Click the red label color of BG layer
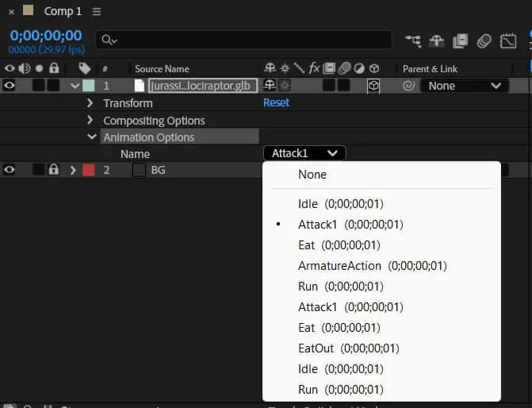The image size is (532, 408). 88,170
